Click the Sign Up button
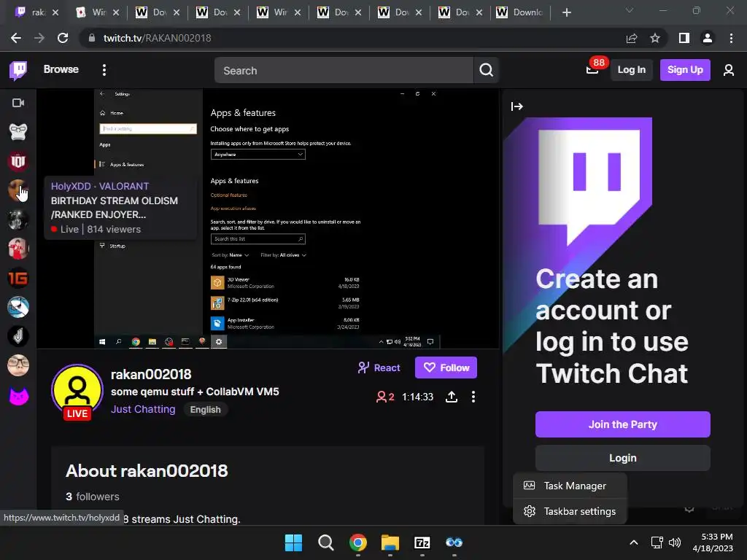 click(x=685, y=70)
